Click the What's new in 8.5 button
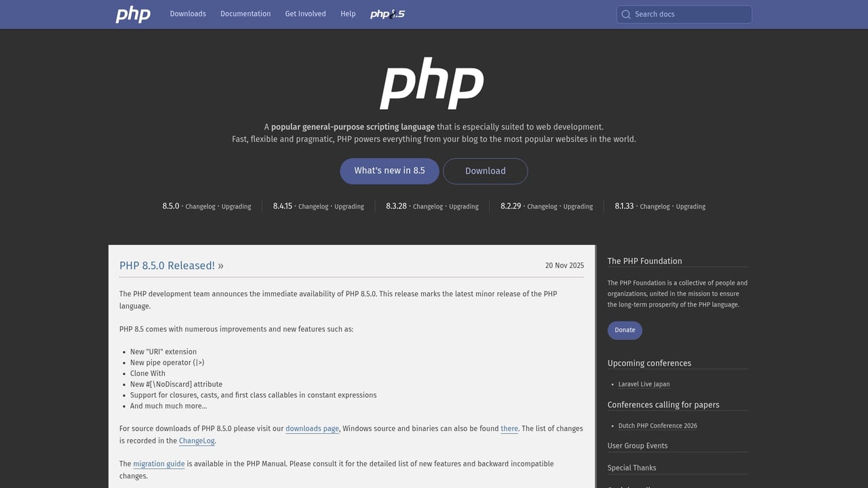This screenshot has height=488, width=868. click(x=389, y=171)
